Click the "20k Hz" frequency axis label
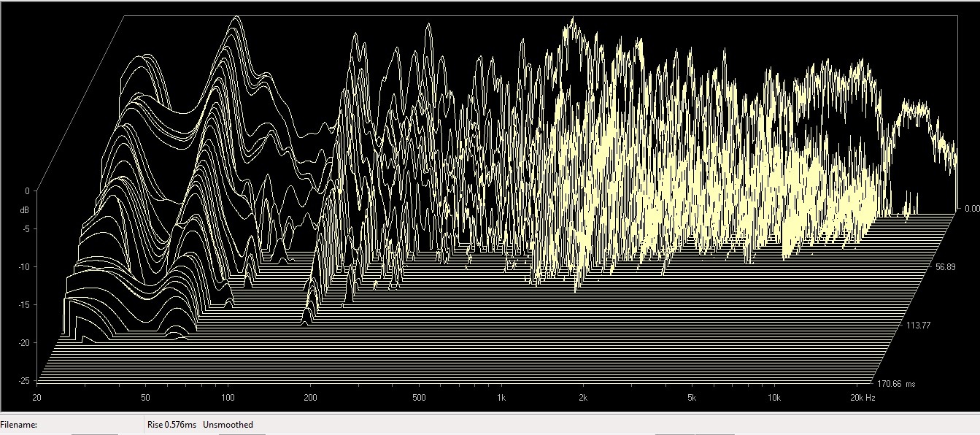Viewport: 980px width, 435px height. coord(862,398)
